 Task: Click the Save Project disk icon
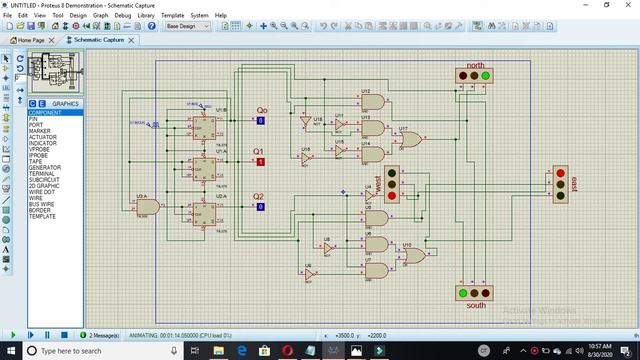click(x=31, y=26)
